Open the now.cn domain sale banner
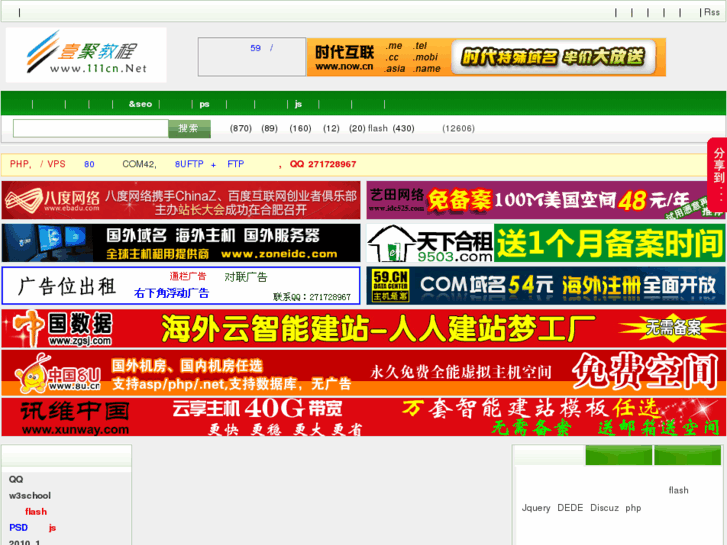This screenshot has width=727, height=545. click(486, 57)
